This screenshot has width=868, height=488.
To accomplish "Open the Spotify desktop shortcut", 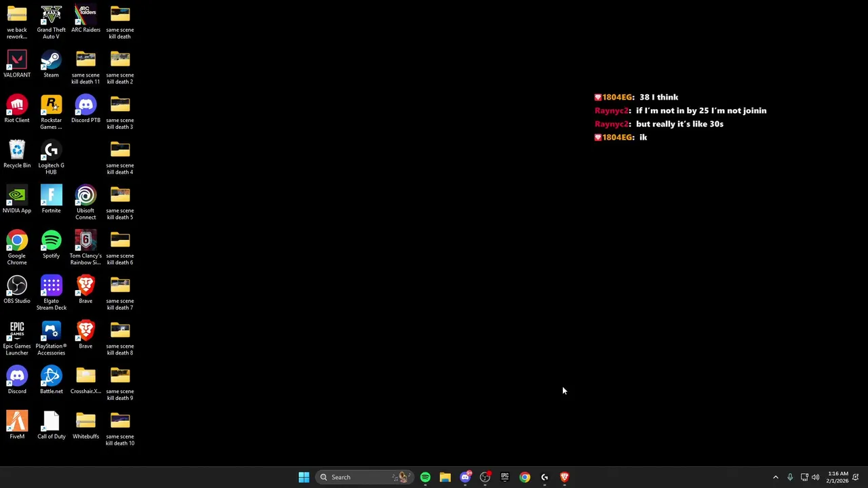I will (x=51, y=245).
